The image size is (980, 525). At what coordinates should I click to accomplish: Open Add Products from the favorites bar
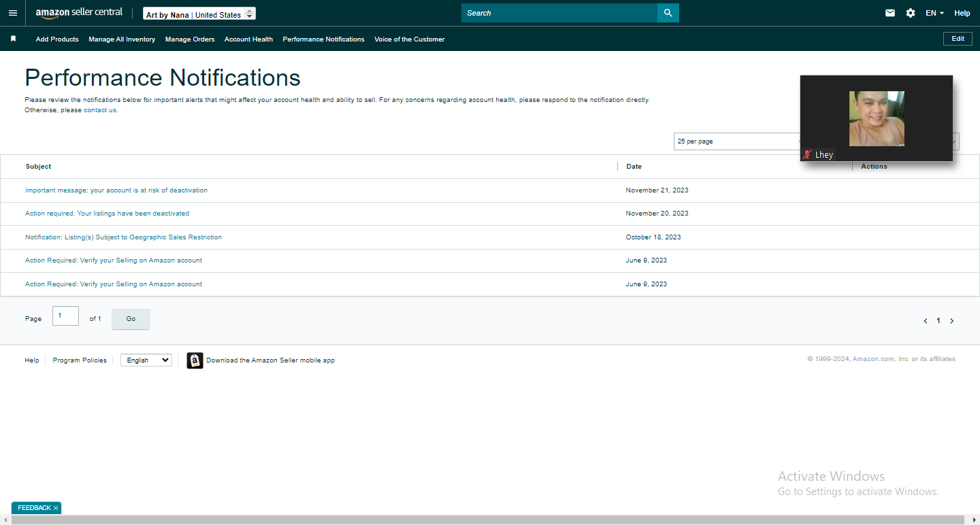(57, 39)
